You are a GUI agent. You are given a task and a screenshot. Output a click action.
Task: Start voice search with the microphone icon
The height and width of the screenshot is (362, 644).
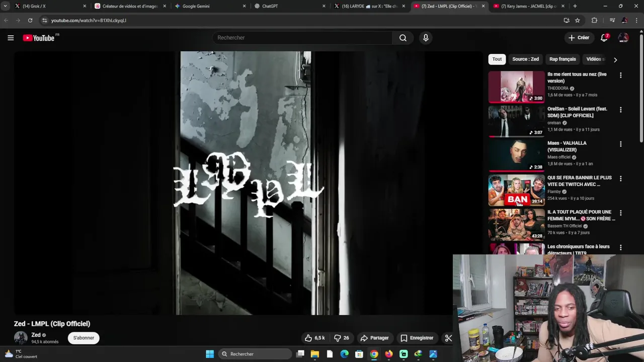pyautogui.click(x=426, y=38)
